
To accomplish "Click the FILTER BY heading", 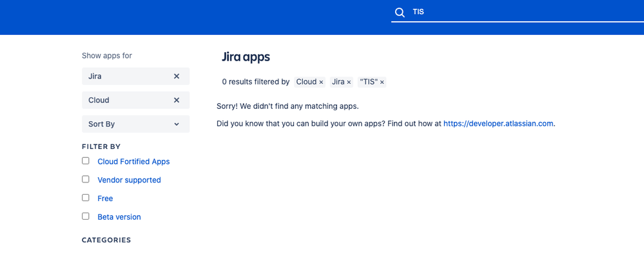I will coord(101,146).
